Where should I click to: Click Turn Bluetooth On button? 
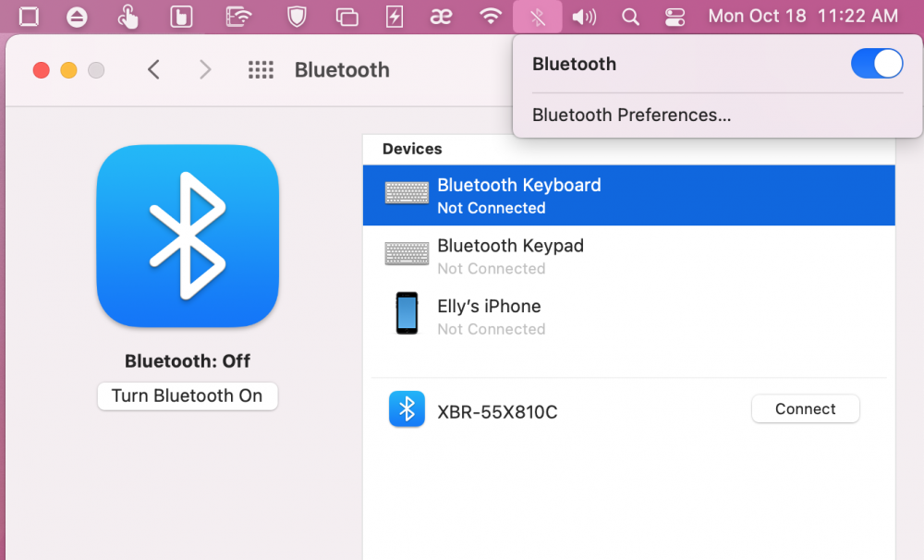coord(188,396)
